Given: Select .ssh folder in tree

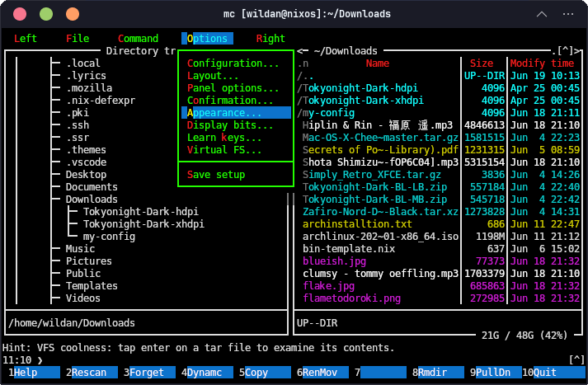Looking at the screenshot, I should 78,124.
